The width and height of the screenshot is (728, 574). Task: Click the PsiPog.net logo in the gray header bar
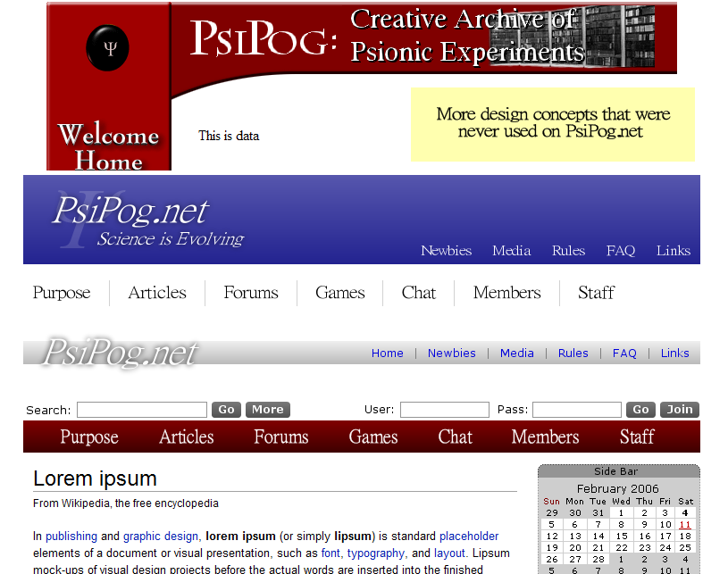tap(121, 353)
